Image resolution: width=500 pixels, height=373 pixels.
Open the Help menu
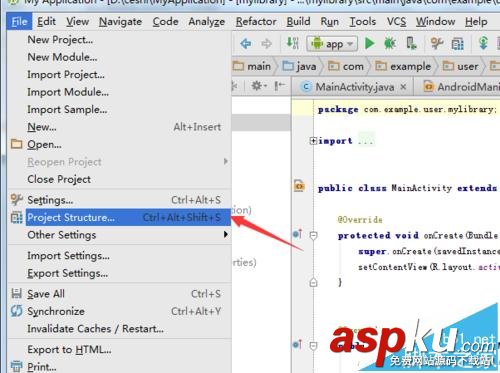pos(476,22)
